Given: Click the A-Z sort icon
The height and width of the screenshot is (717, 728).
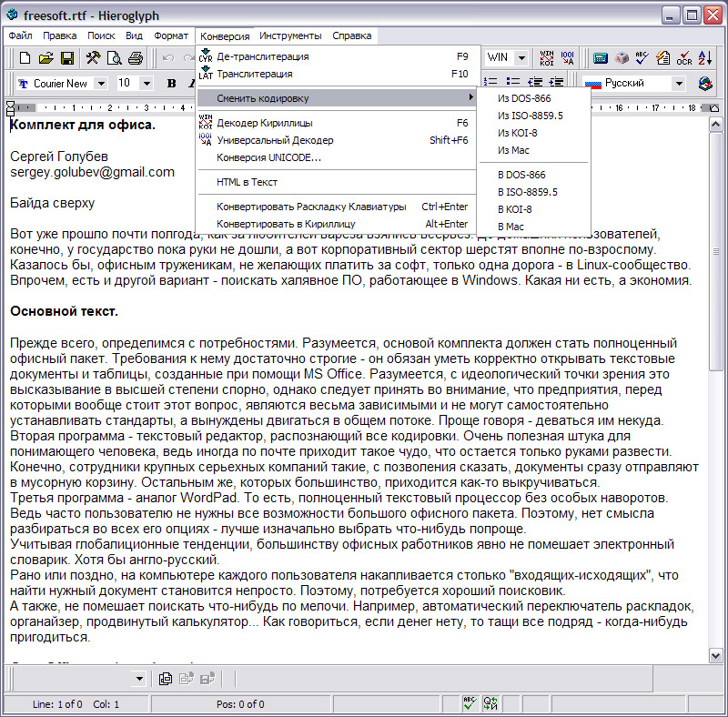Looking at the screenshot, I should pyautogui.click(x=704, y=58).
